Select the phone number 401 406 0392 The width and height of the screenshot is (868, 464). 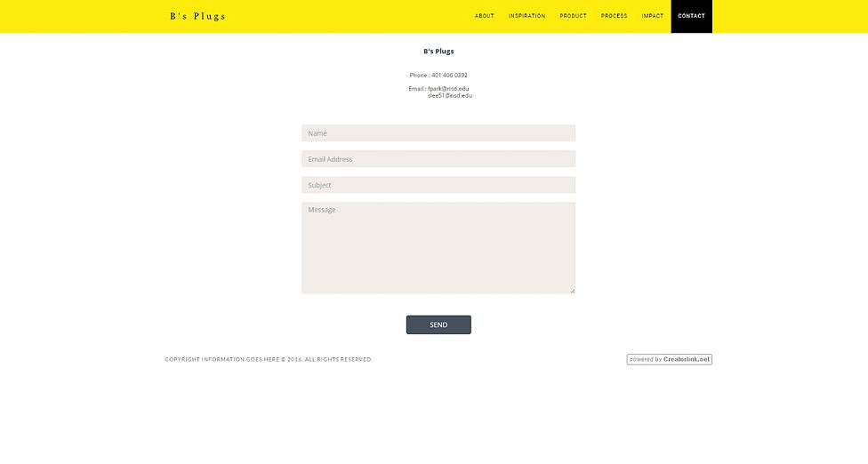[449, 76]
